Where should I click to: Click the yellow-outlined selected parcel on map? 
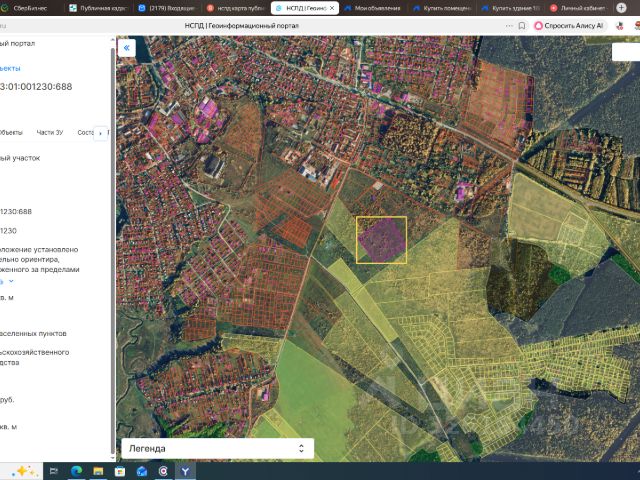click(382, 240)
